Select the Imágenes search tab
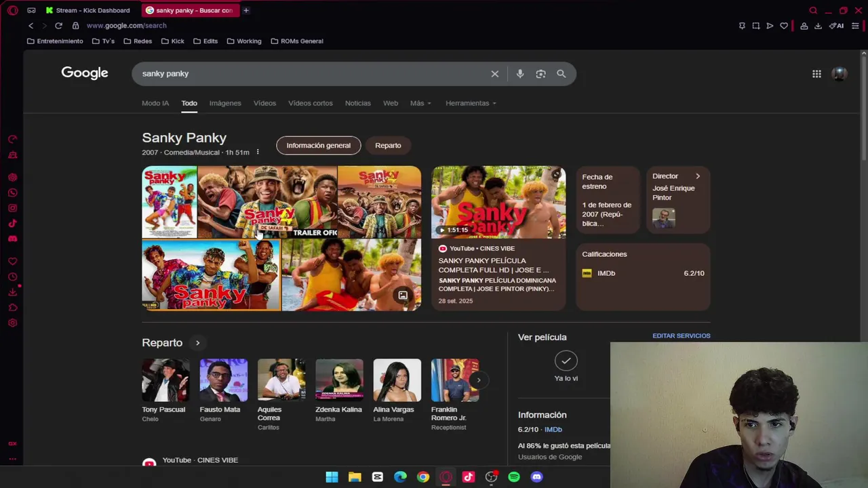 225,103
